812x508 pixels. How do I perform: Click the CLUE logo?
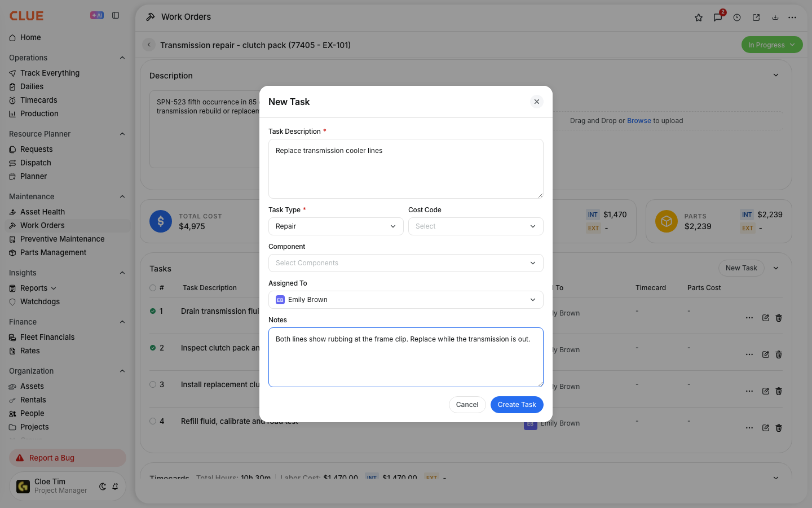coord(27,16)
